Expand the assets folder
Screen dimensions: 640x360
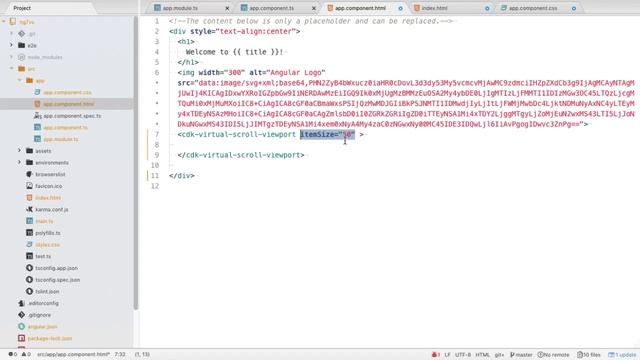tap(19, 151)
